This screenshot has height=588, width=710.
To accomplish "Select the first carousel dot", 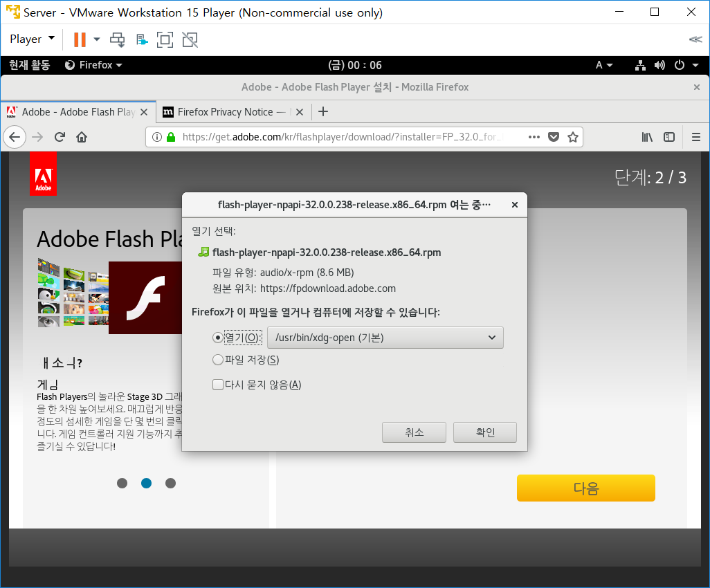I will tap(122, 483).
